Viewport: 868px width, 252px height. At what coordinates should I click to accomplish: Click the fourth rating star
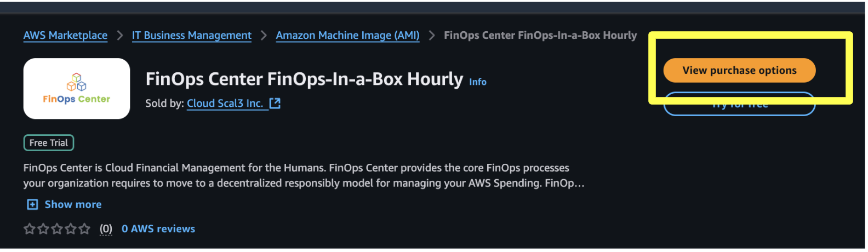71,229
